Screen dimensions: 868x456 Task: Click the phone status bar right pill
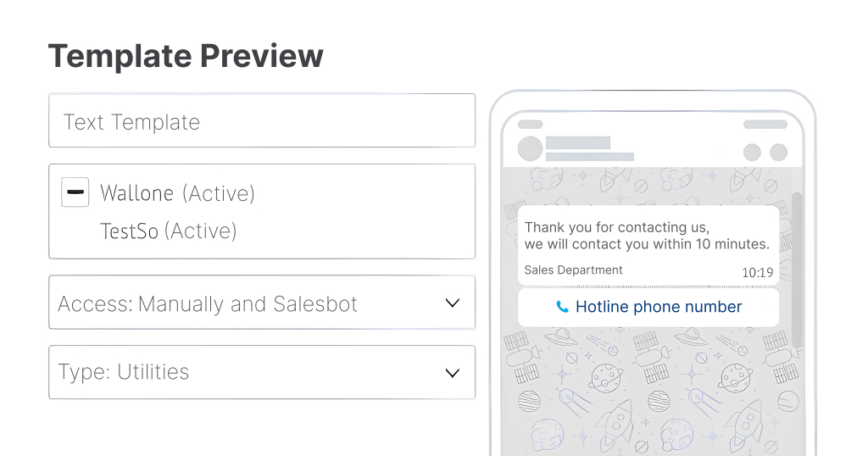[765, 124]
